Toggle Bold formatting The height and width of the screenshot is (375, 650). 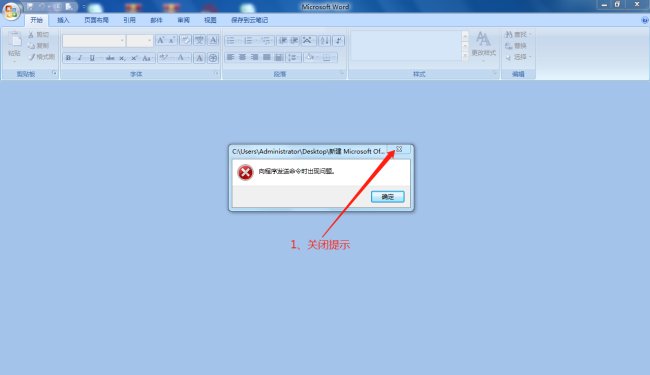point(68,58)
